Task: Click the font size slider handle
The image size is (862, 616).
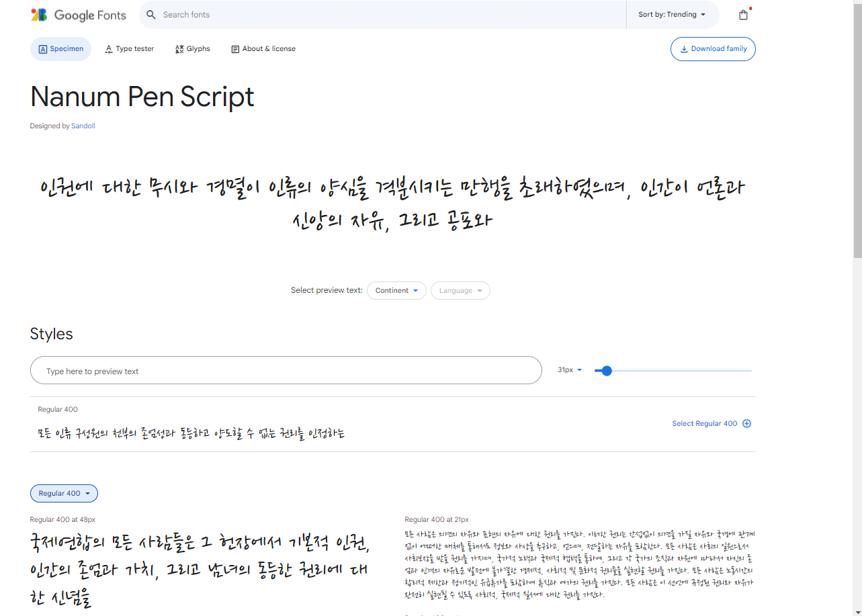Action: pos(607,371)
